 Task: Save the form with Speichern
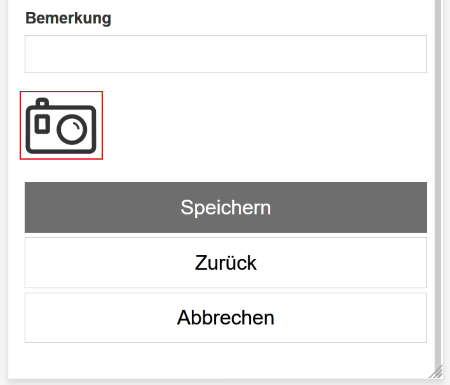coord(226,207)
